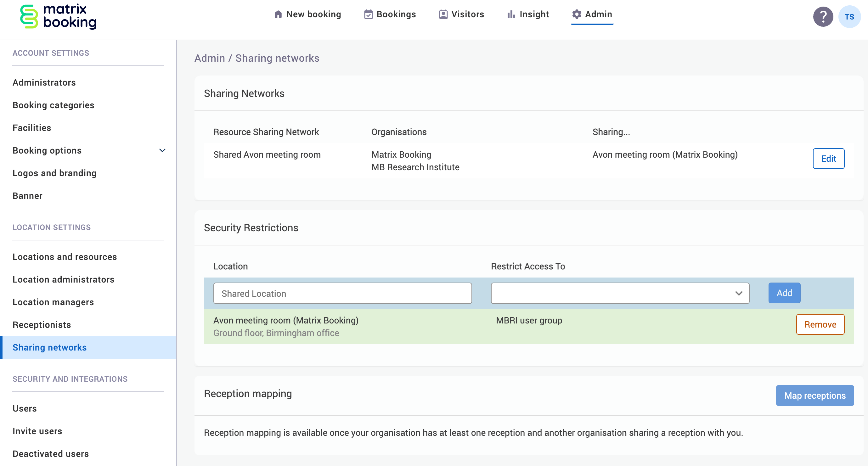
Task: Focus the Shared Location input field
Action: [x=342, y=293]
